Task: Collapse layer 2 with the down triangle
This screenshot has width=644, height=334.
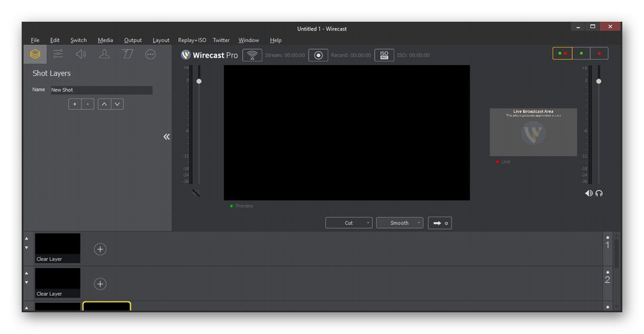Action: tap(26, 282)
